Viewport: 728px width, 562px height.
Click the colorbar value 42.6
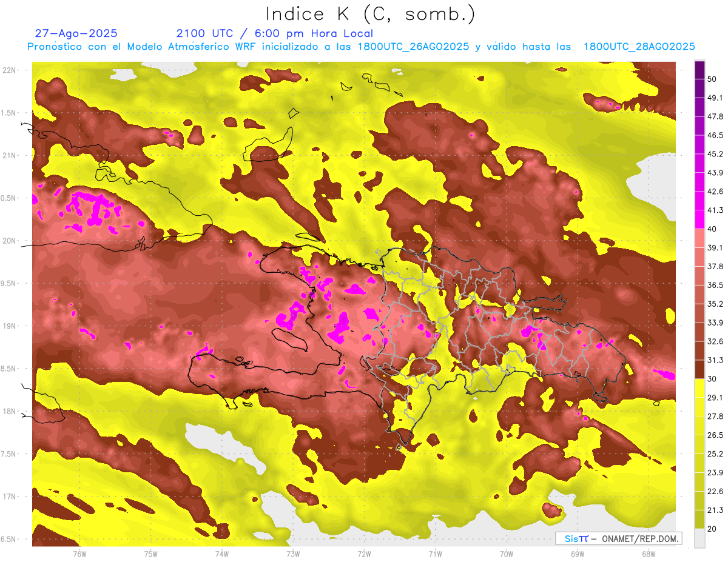(715, 192)
